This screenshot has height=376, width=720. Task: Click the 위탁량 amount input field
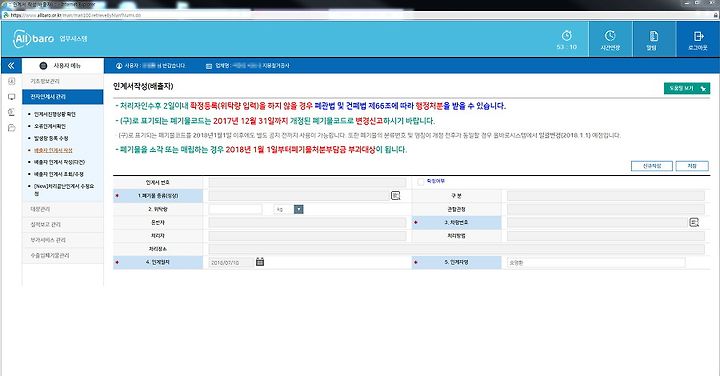click(x=235, y=209)
